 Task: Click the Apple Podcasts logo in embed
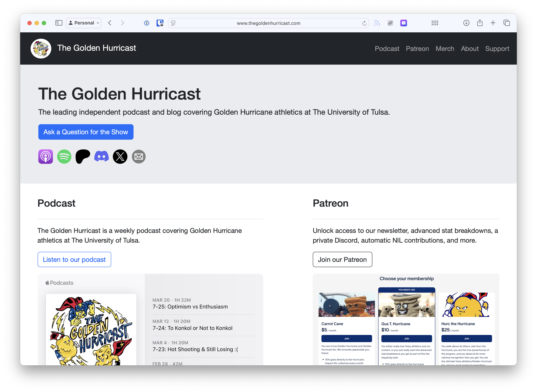(60, 283)
